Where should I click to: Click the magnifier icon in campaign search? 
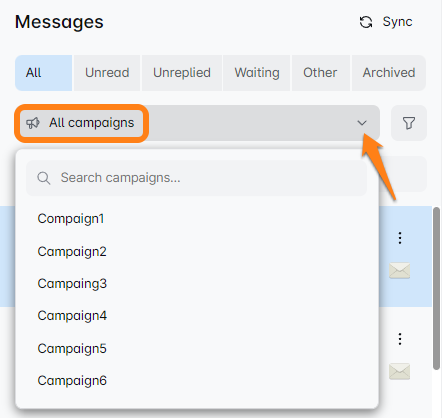44,178
